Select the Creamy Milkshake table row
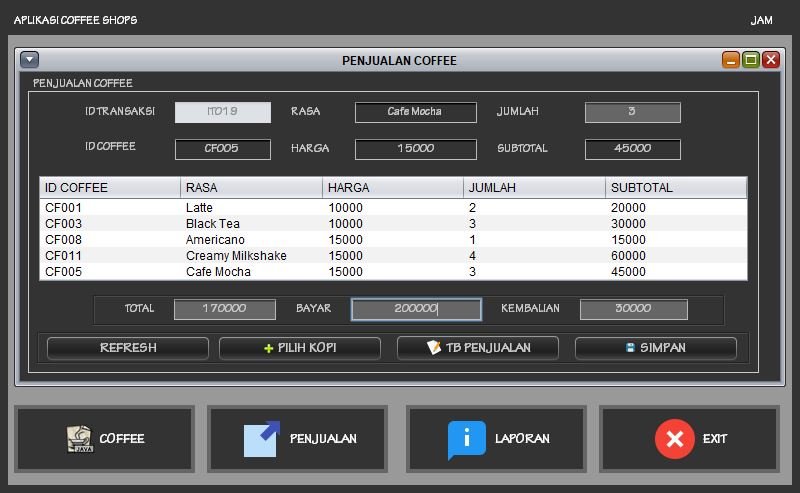 [x=392, y=256]
